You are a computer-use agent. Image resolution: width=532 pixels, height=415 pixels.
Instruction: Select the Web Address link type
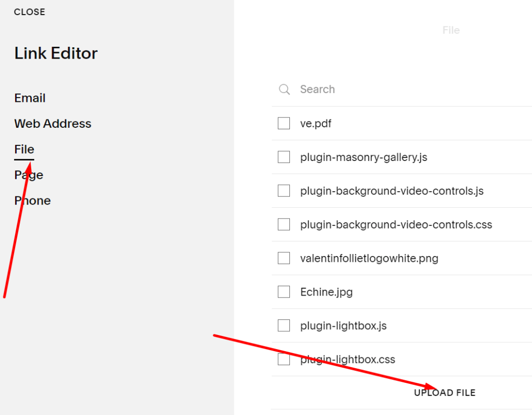coord(52,124)
